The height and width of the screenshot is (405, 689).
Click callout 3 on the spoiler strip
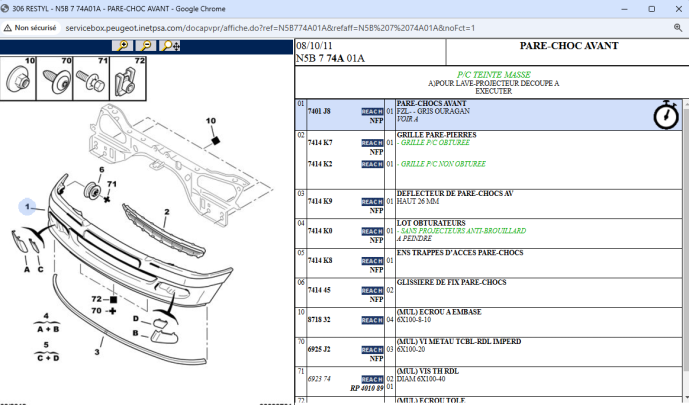pyautogui.click(x=97, y=352)
